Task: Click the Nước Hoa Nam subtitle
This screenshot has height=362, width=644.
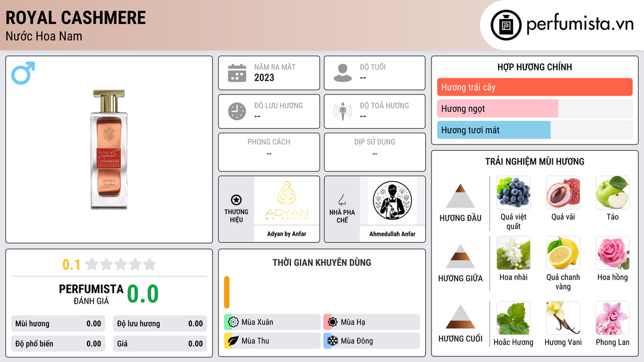Action: (x=43, y=36)
